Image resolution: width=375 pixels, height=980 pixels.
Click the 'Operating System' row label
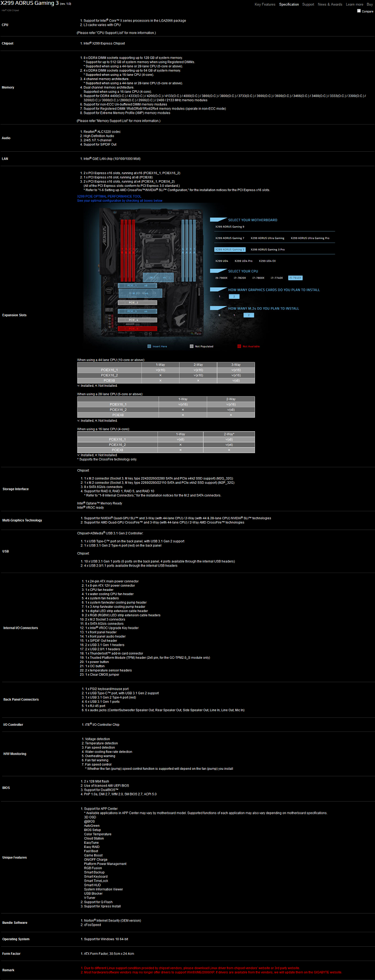coord(16,939)
